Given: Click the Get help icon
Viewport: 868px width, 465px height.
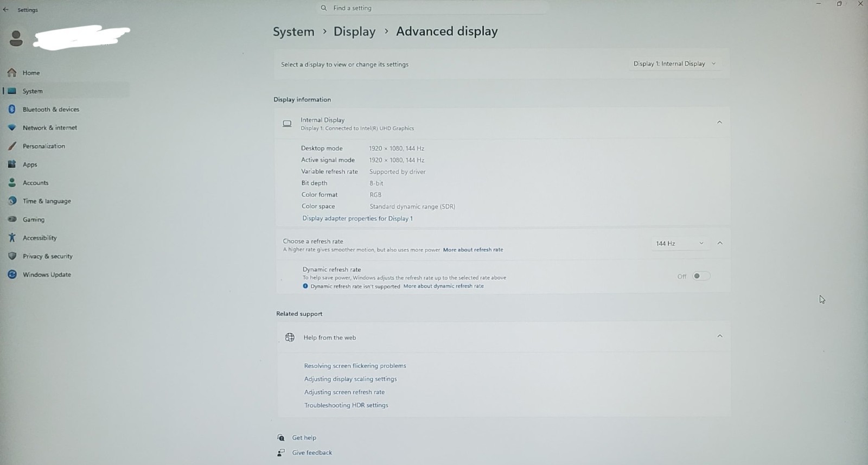Looking at the screenshot, I should click(x=281, y=437).
